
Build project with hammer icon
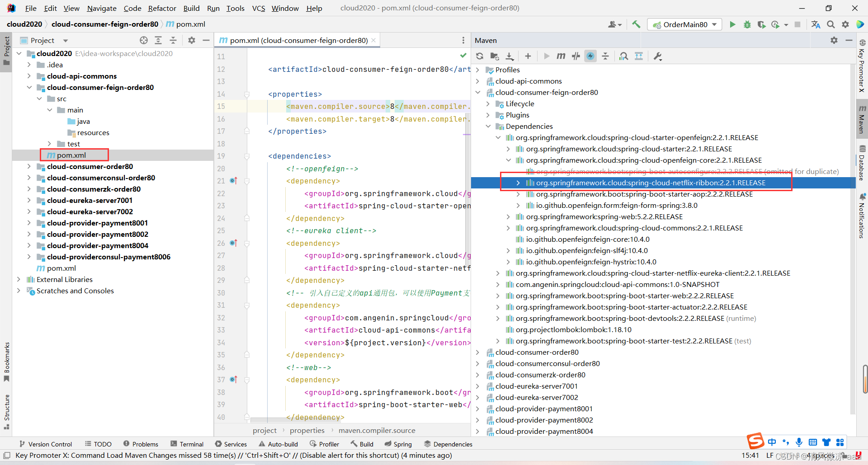636,24
